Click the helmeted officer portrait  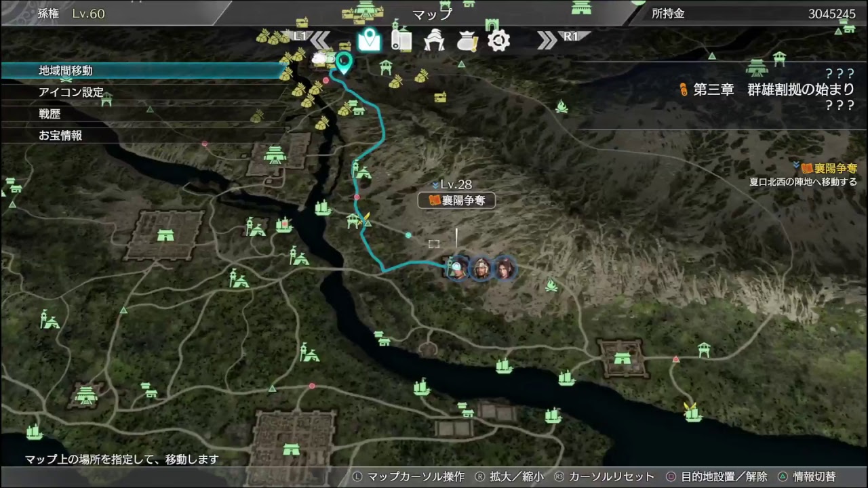click(x=481, y=268)
